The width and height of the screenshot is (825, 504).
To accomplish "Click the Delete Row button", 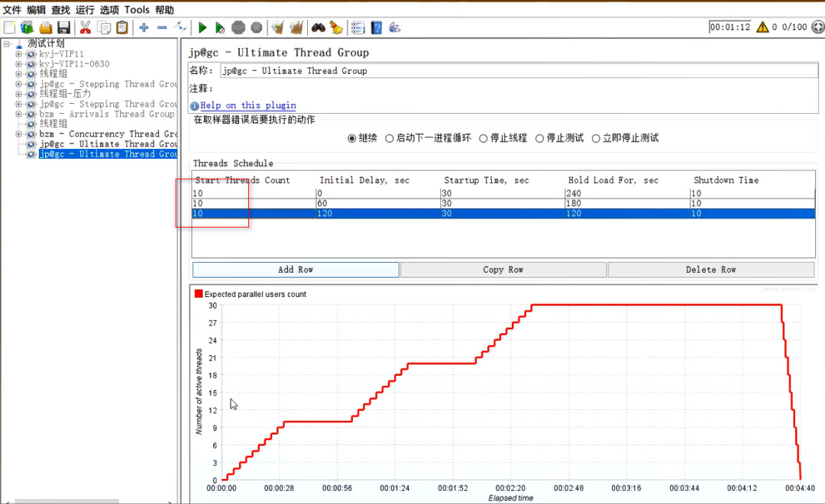I will point(711,270).
